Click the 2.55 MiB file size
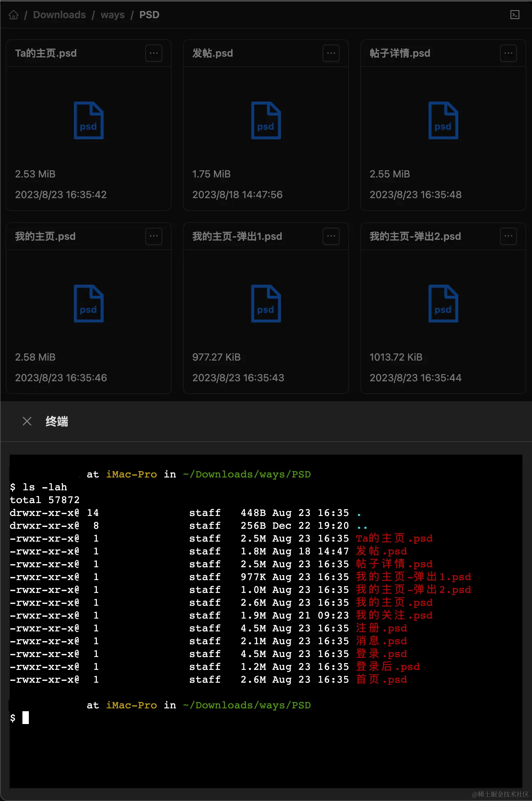The height and width of the screenshot is (801, 532). click(x=390, y=174)
